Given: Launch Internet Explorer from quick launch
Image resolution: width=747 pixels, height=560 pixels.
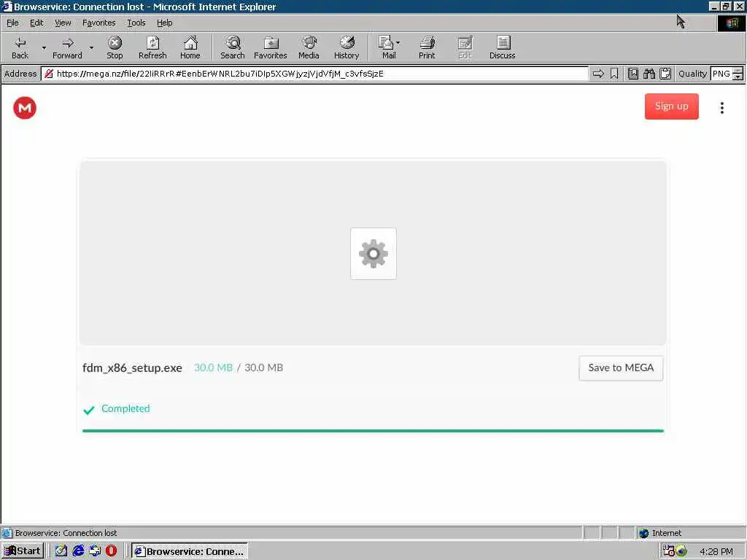Looking at the screenshot, I should [78, 551].
